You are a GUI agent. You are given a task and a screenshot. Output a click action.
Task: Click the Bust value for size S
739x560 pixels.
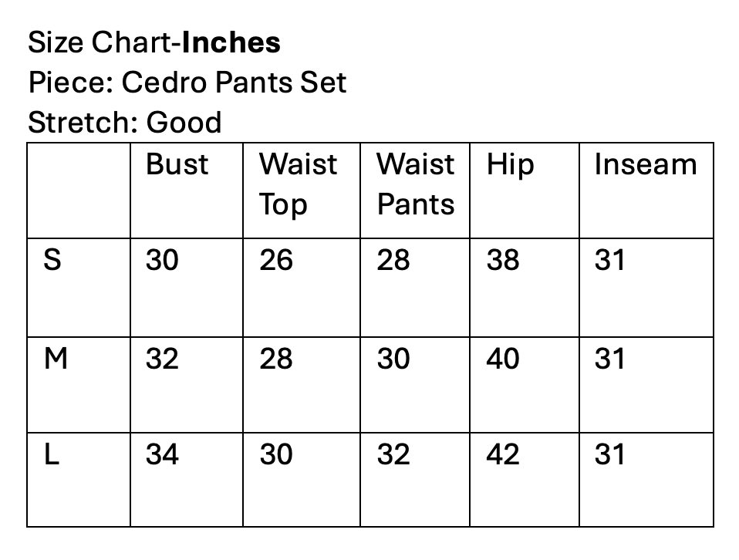pos(162,261)
